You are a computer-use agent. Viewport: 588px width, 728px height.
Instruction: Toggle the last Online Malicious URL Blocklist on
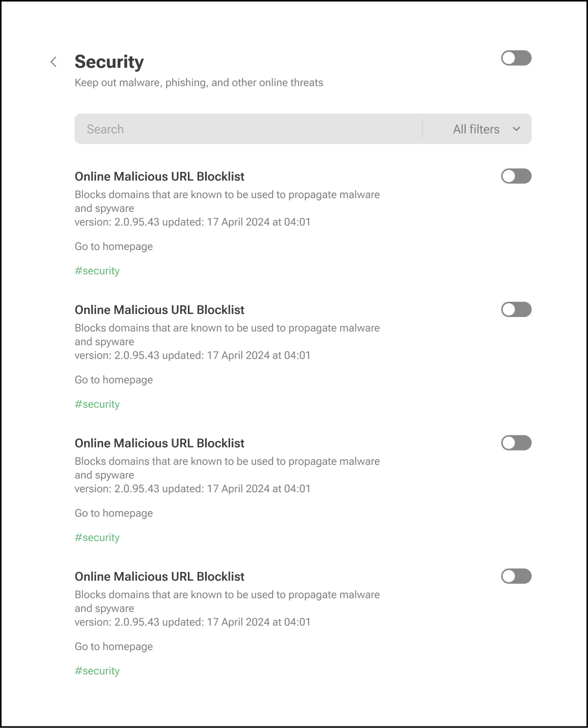516,576
